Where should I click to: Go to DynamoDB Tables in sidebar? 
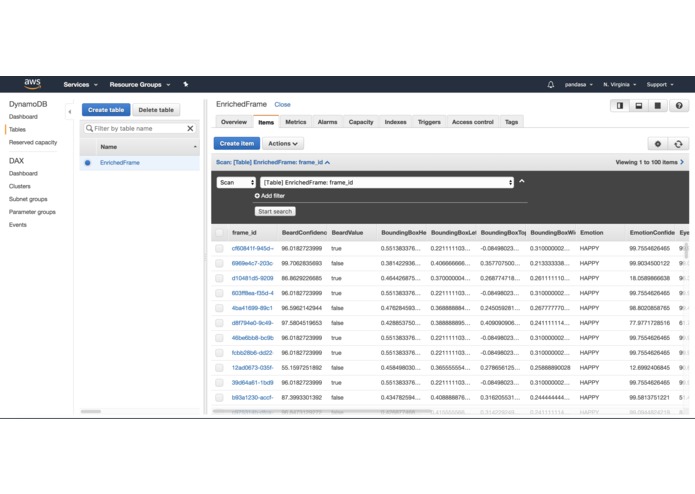[x=17, y=129]
